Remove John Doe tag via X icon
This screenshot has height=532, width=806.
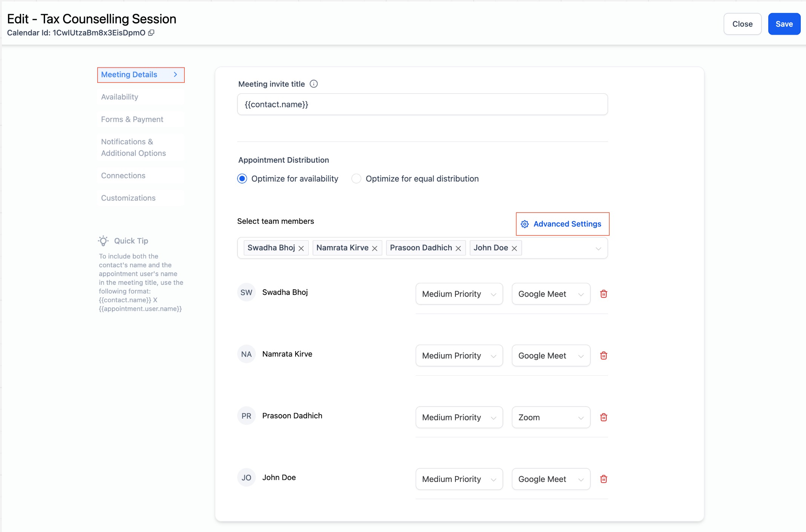pos(514,248)
